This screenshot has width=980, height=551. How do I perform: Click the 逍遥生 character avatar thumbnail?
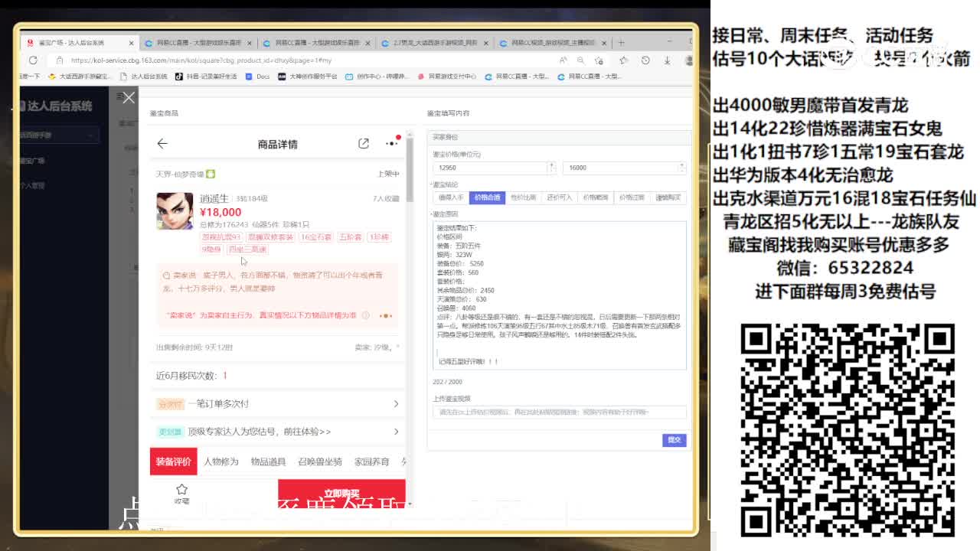pos(175,211)
